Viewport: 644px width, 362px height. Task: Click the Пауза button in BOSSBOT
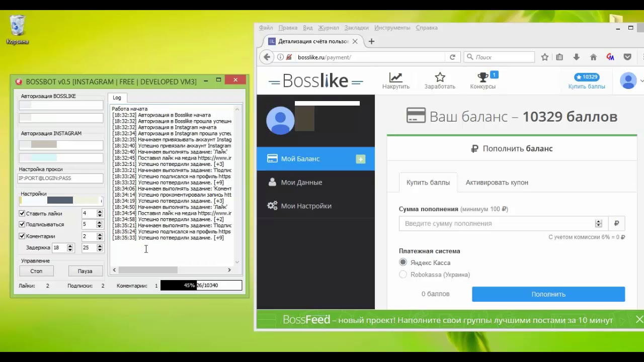point(85,271)
